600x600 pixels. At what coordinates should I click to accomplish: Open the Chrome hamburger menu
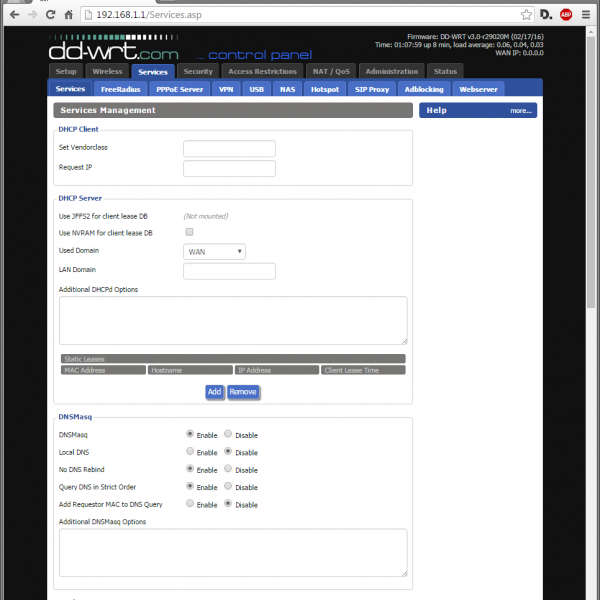(587, 15)
